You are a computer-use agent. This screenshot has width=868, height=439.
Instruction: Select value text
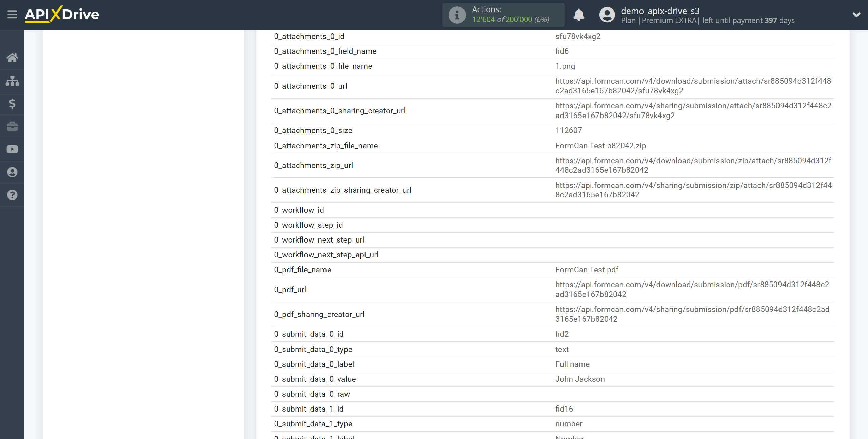[x=562, y=350]
